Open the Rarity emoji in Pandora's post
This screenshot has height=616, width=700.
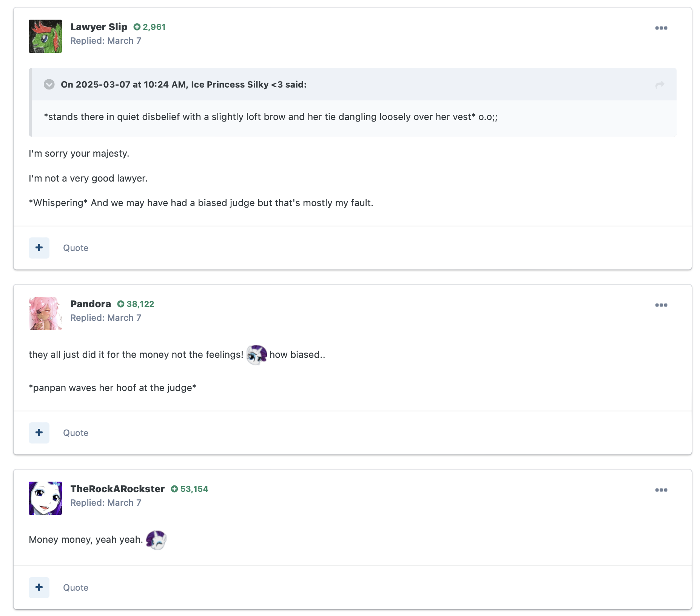256,355
